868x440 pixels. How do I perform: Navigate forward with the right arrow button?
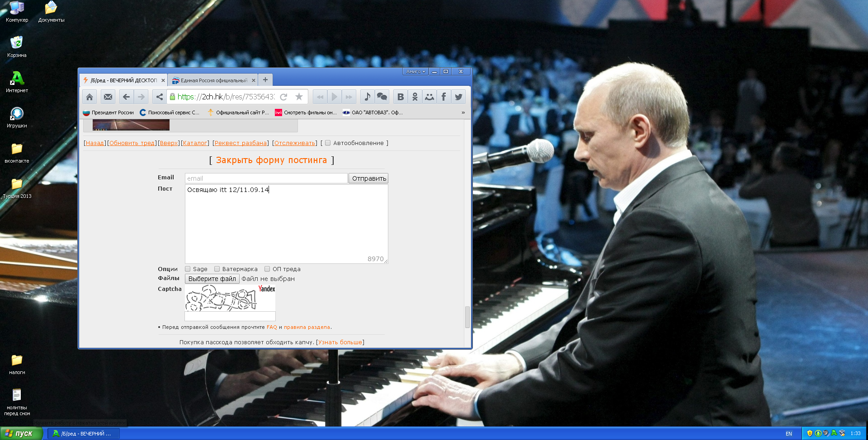142,97
